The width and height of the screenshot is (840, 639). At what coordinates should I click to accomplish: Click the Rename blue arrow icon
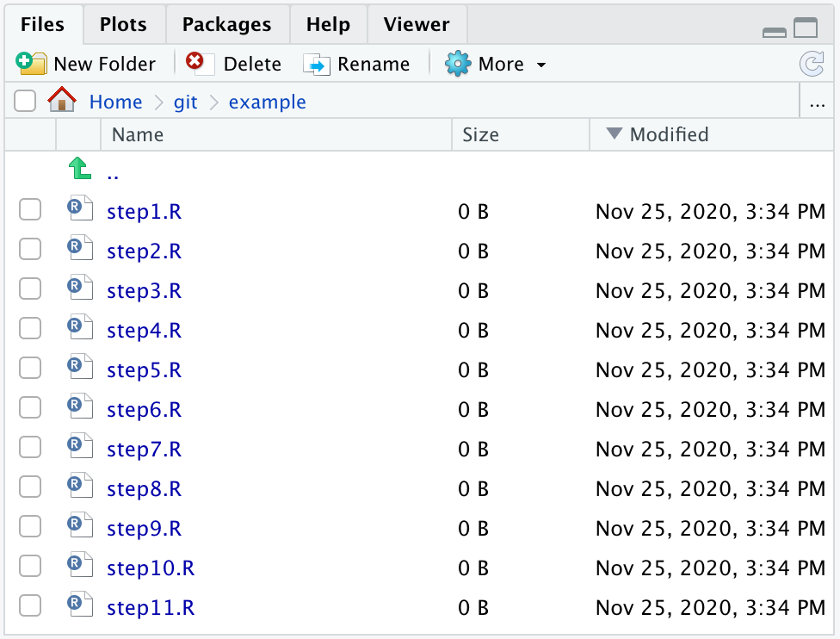(x=317, y=63)
